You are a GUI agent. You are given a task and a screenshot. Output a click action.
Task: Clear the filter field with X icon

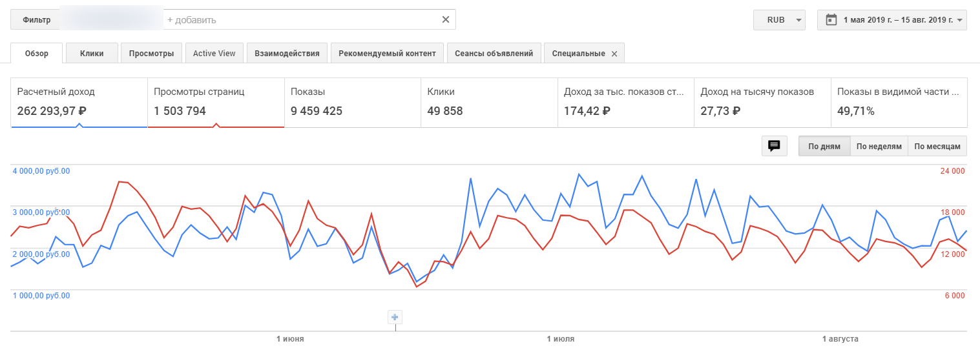click(445, 19)
